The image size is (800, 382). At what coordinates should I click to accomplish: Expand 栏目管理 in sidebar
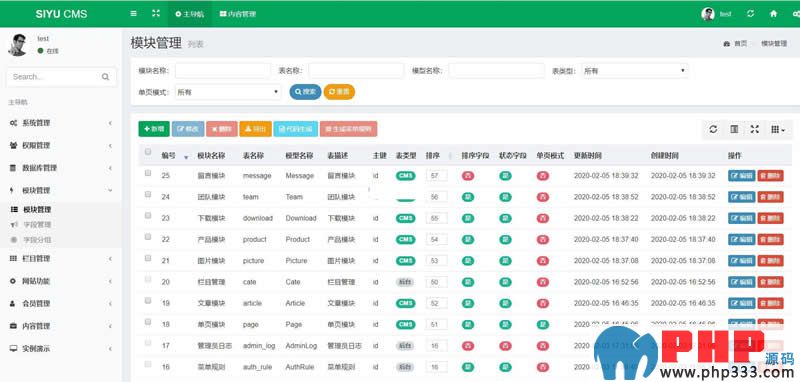tap(61, 259)
